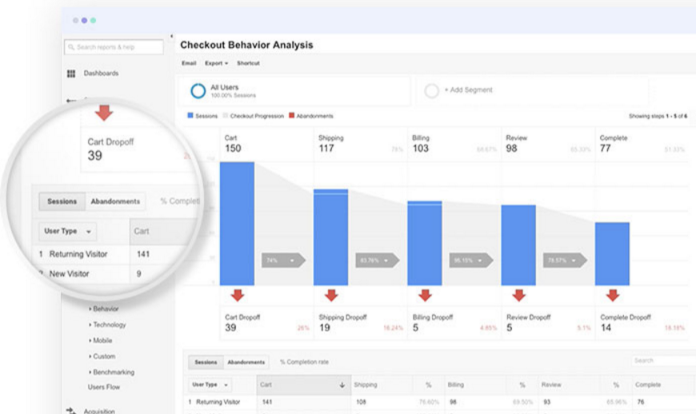Click the blue Shipping funnel bar
Screen dimensions: 696x414
point(331,237)
